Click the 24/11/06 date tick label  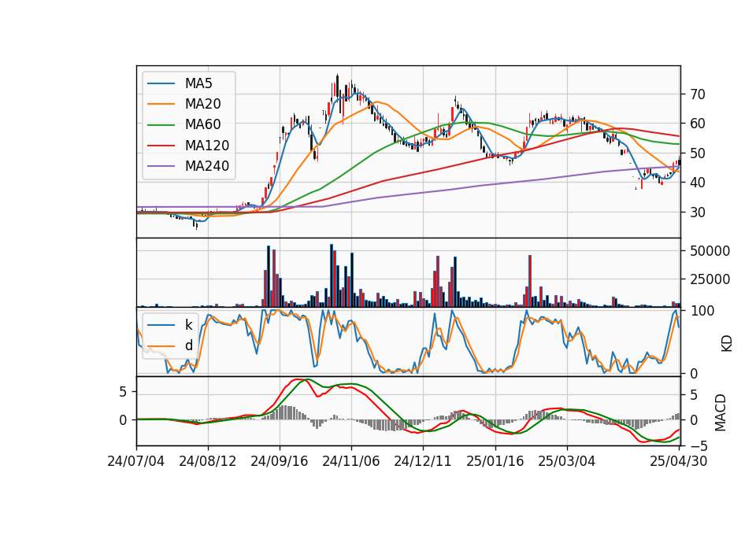351,462
